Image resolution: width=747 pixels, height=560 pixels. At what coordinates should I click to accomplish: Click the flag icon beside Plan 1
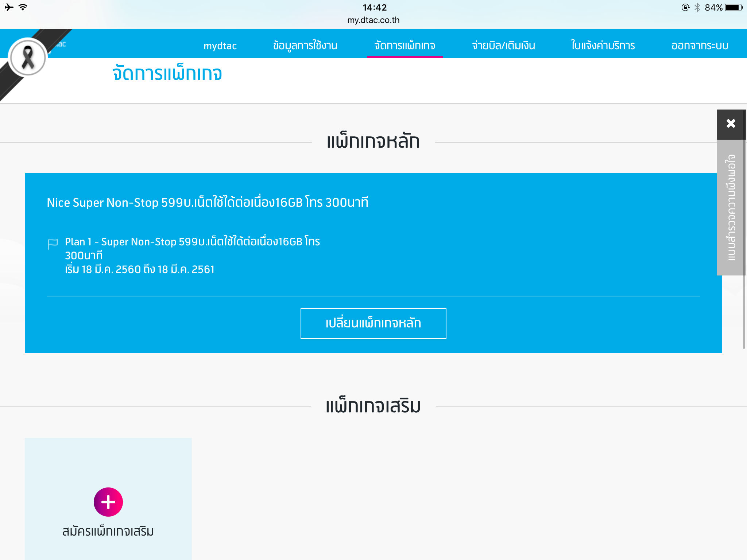click(x=53, y=243)
